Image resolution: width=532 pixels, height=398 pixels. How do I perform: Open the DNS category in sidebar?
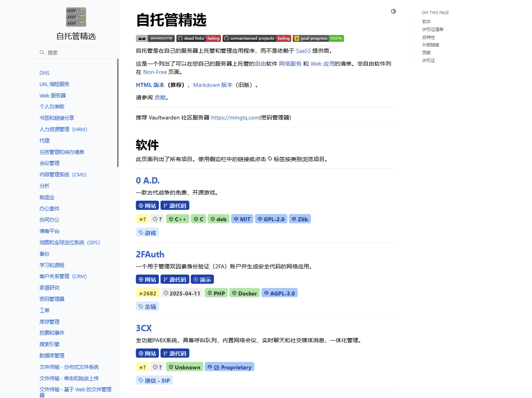(x=44, y=73)
